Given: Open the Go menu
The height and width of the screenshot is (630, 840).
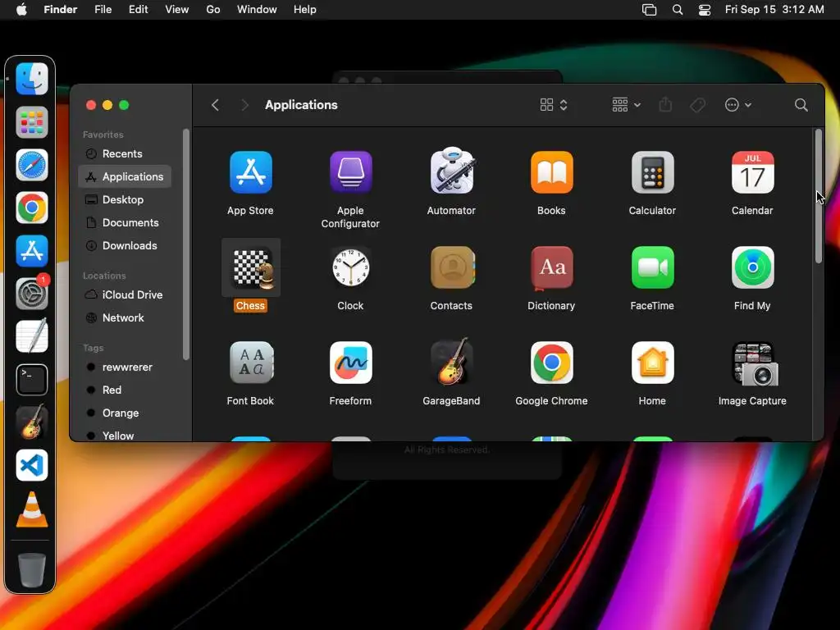Looking at the screenshot, I should click(x=213, y=10).
